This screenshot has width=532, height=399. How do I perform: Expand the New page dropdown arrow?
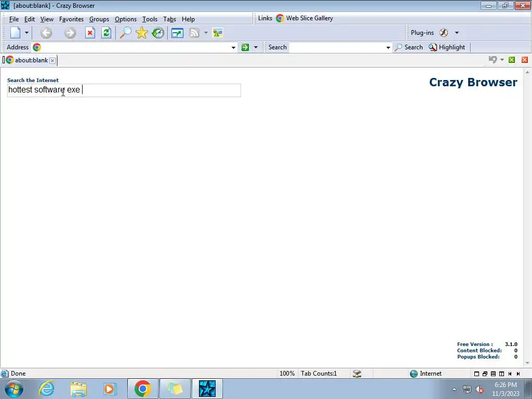click(x=26, y=33)
